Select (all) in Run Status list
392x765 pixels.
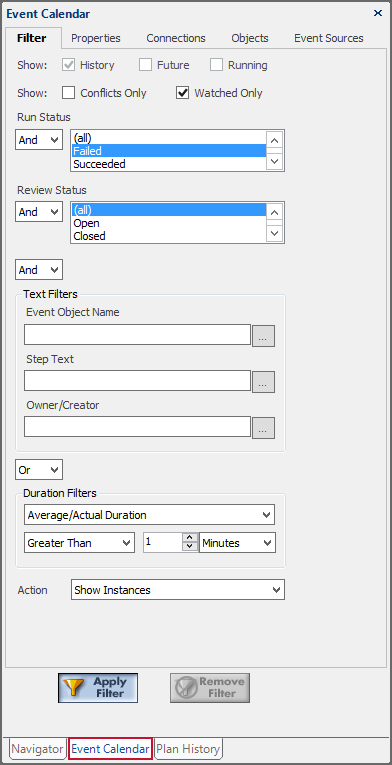point(169,138)
